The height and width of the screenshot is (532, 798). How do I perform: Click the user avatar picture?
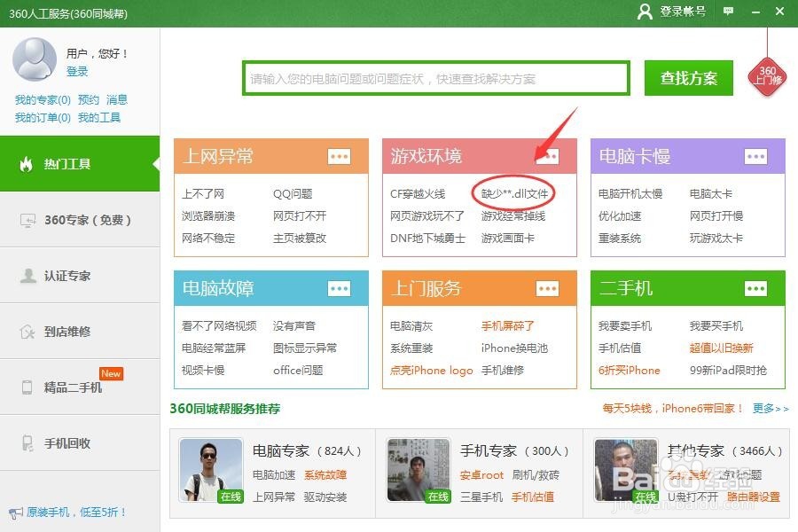(35, 59)
